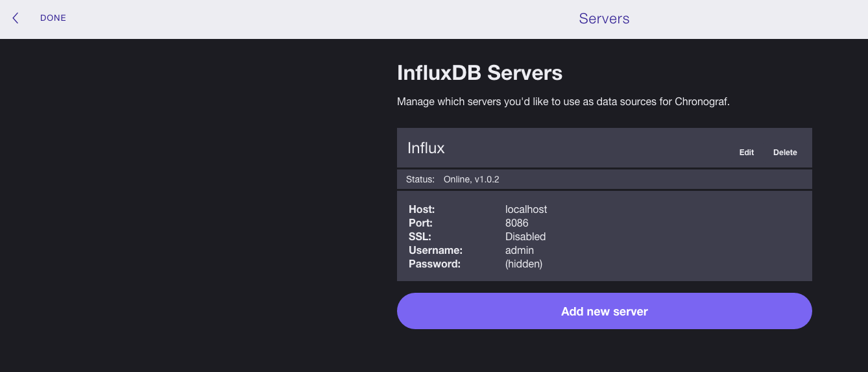This screenshot has height=372, width=868.
Task: Click the Add new server button
Action: click(604, 311)
